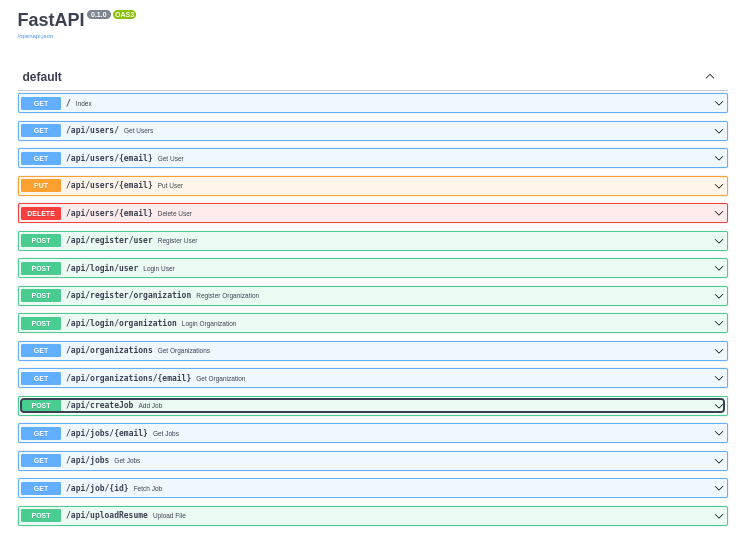Expand the /api/jobs/{email} row chevron
This screenshot has height=537, width=751.
pyautogui.click(x=719, y=434)
